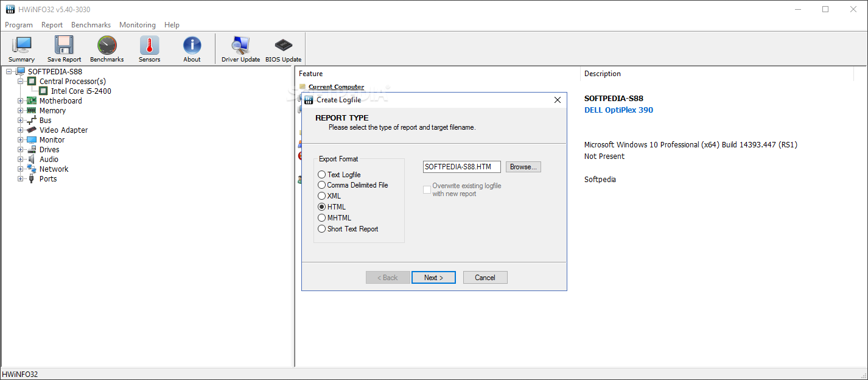
Task: Click the SOFTPEDIA-S88.HTM filename field
Action: coord(462,167)
